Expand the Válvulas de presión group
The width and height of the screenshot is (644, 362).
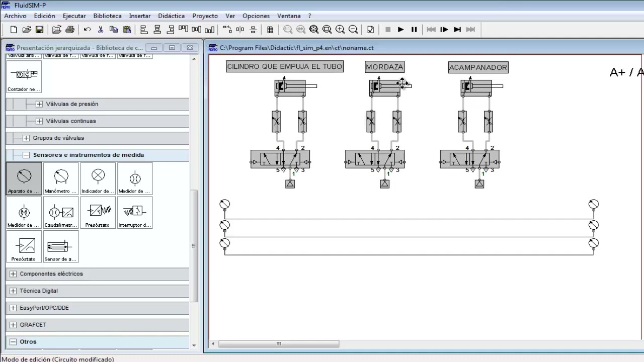pos(39,104)
